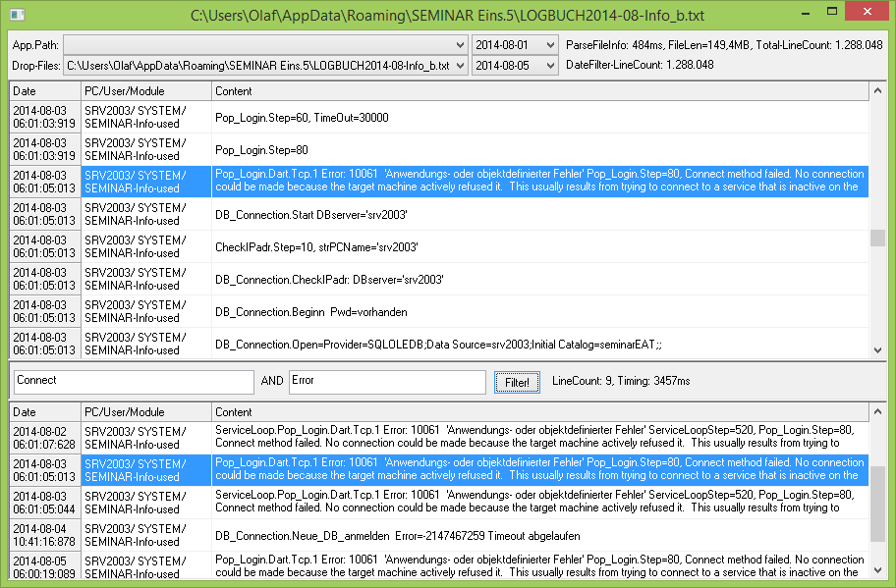The height and width of the screenshot is (588, 896).
Task: Click the application icon in title bar
Action: 14,13
